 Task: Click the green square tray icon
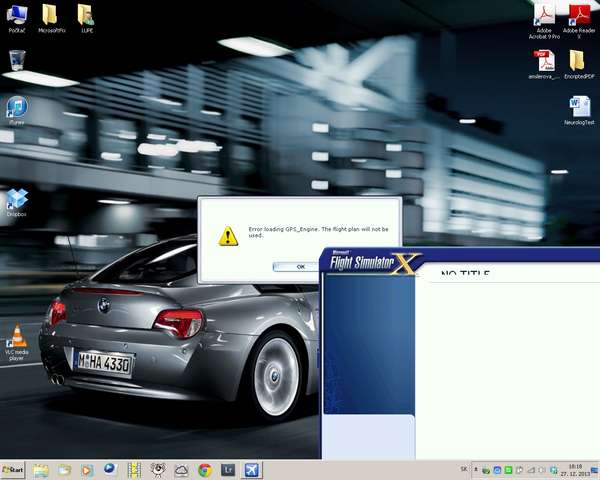(x=509, y=470)
